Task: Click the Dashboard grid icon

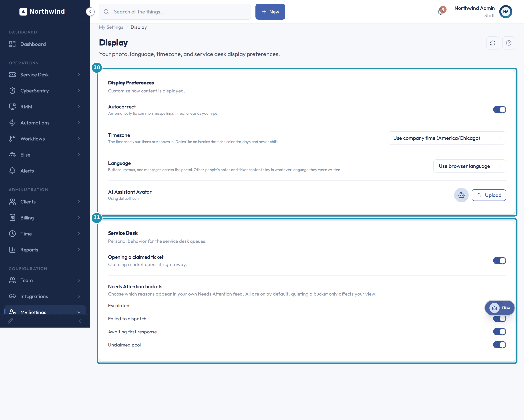Action: tap(12, 44)
